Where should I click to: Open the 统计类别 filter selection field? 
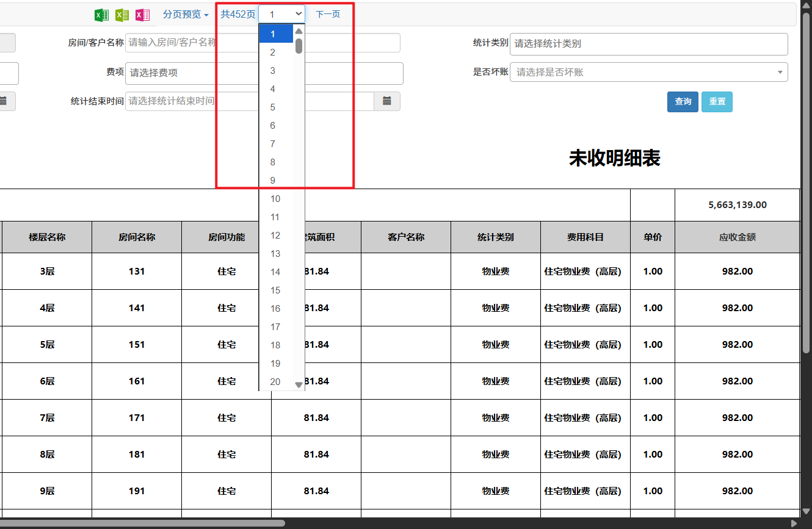coord(648,44)
